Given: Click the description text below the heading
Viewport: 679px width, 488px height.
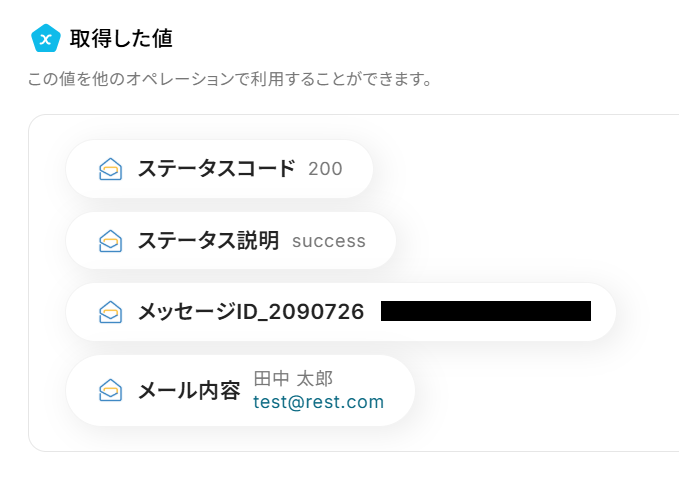Looking at the screenshot, I should click(230, 79).
